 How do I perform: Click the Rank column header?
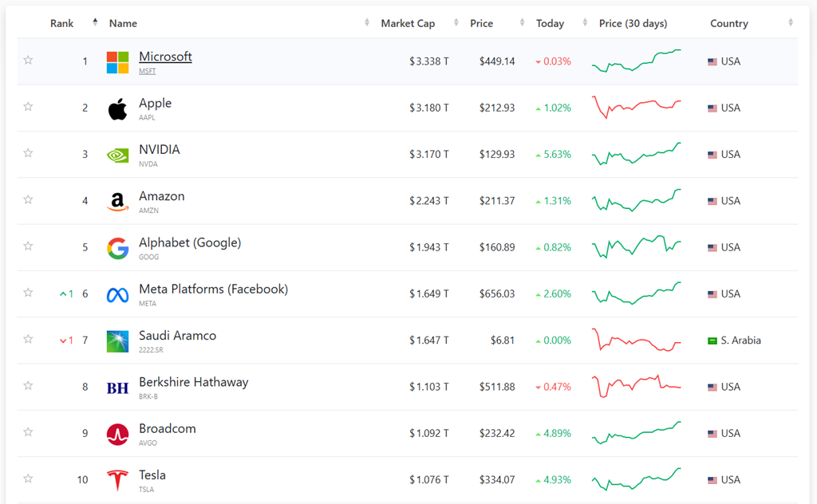pos(61,23)
